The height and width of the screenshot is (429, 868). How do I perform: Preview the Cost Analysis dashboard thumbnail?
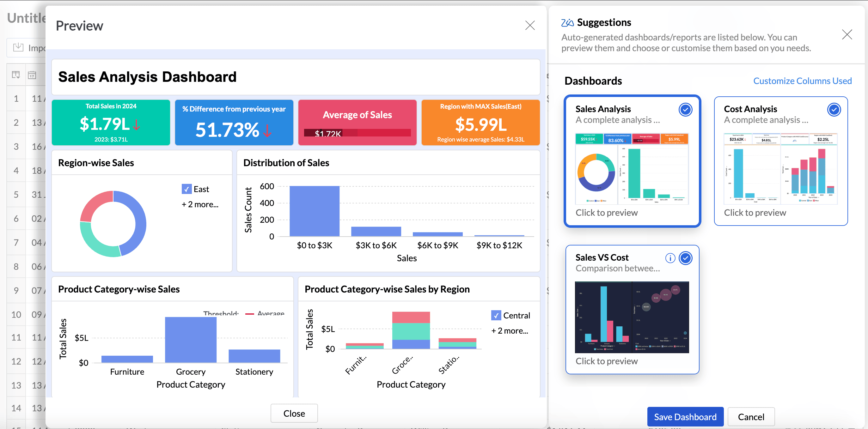pos(780,168)
